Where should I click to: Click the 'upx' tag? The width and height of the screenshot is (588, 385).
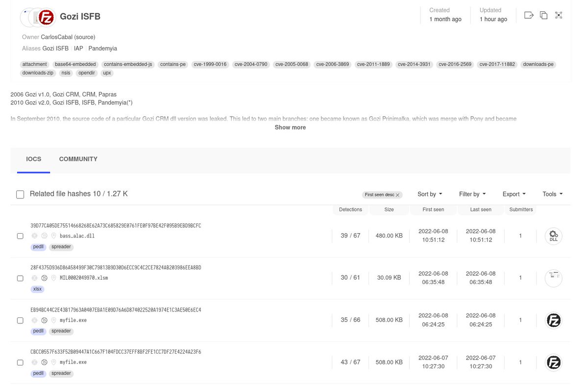[106, 73]
